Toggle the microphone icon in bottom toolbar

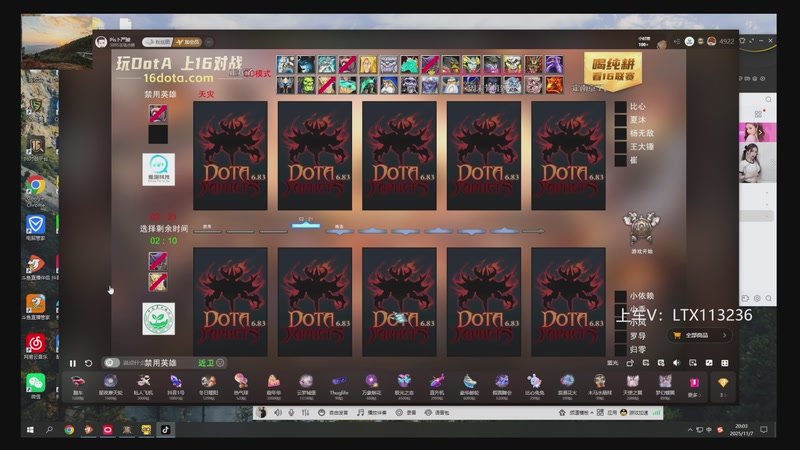[x=291, y=412]
